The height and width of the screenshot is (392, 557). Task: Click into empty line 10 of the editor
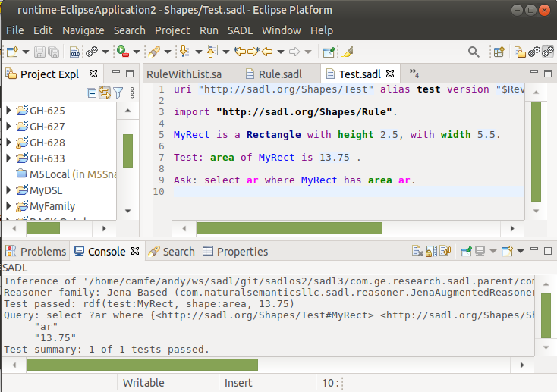[x=348, y=191]
